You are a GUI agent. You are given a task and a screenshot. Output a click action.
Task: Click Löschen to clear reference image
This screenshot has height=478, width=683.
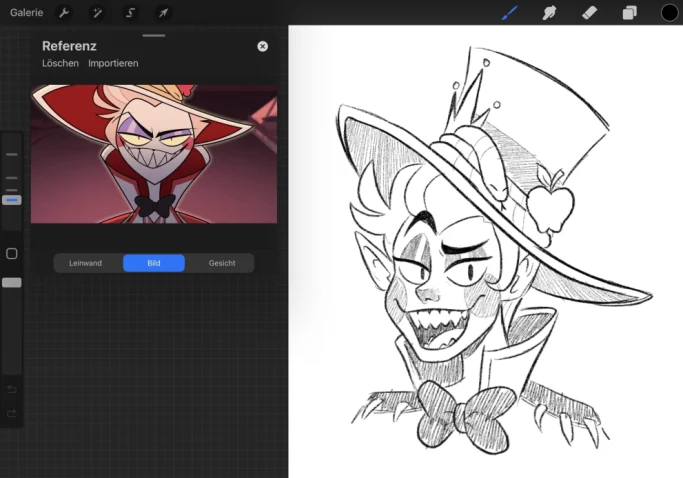coord(61,63)
